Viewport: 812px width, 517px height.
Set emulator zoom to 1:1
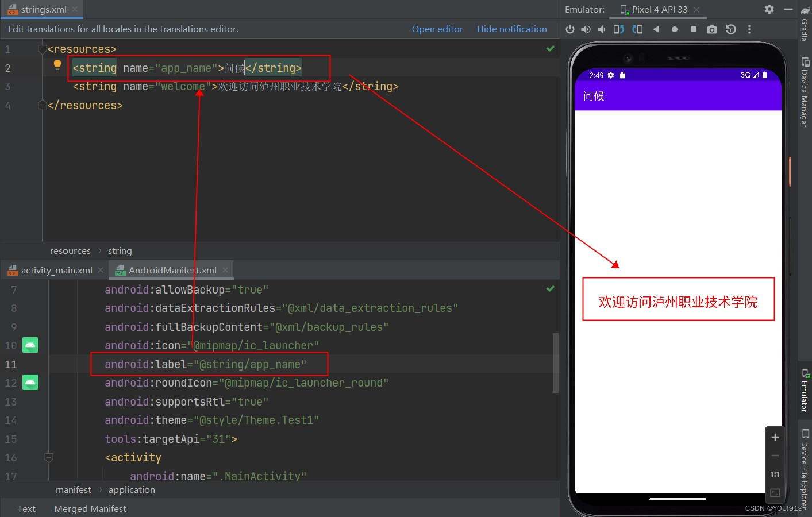tap(775, 474)
